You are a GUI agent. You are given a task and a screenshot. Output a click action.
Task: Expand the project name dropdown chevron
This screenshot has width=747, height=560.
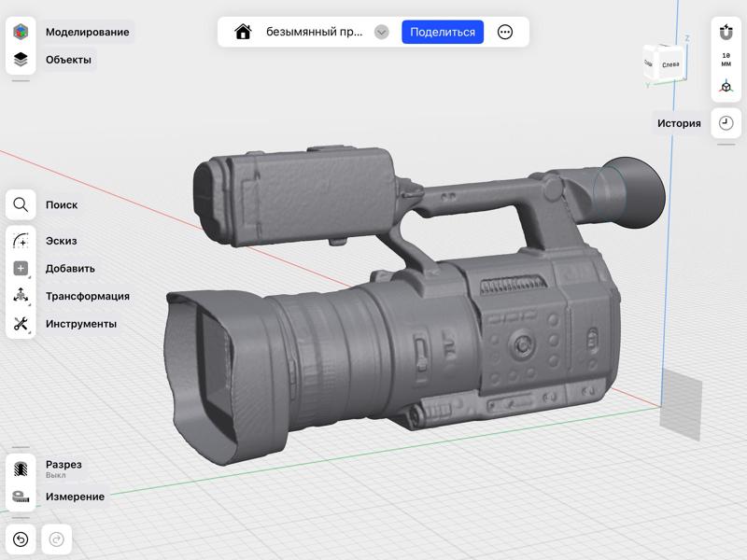381,32
